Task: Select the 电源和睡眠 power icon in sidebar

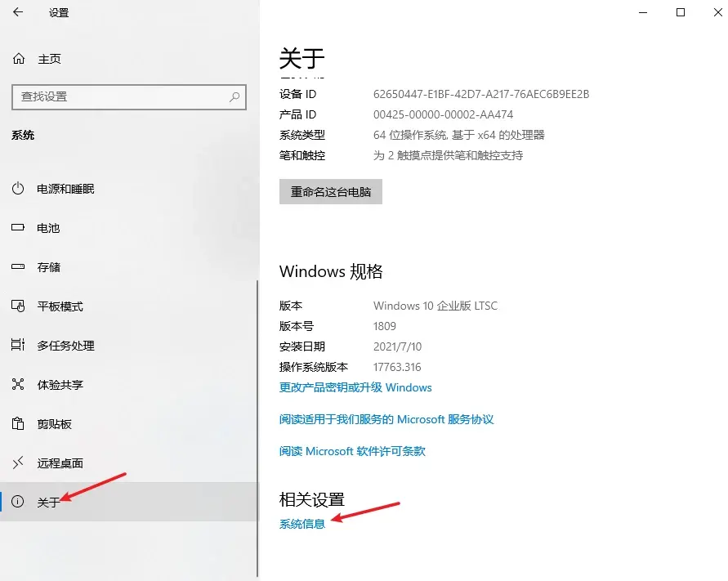Action: click(18, 189)
